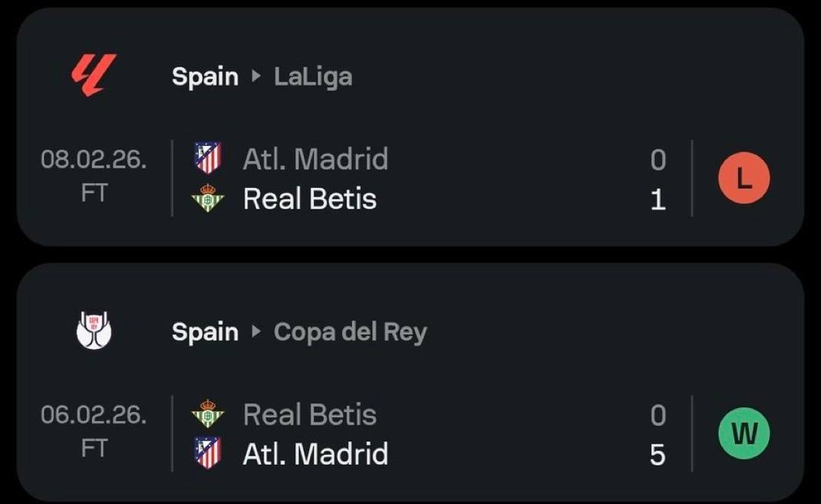Select Spain in the LaLiga header

tap(206, 77)
